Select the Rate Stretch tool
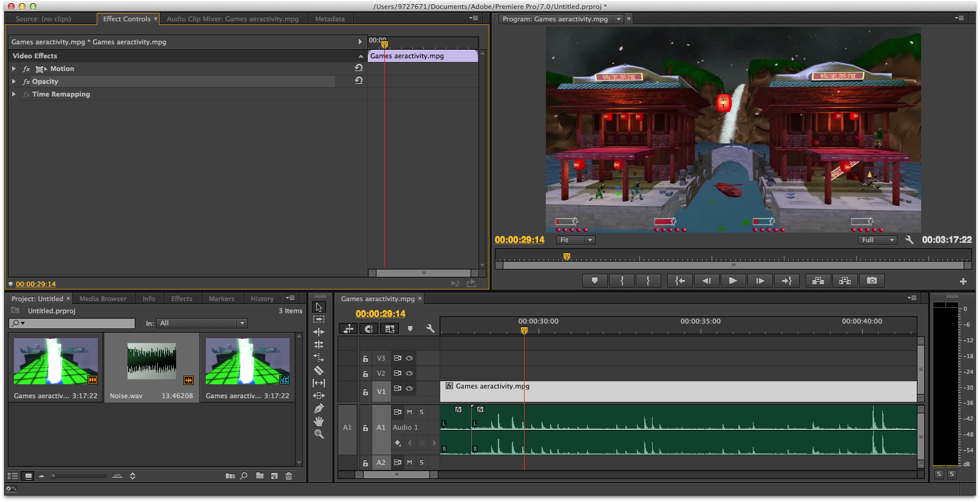This screenshot has width=980, height=502. [x=319, y=358]
